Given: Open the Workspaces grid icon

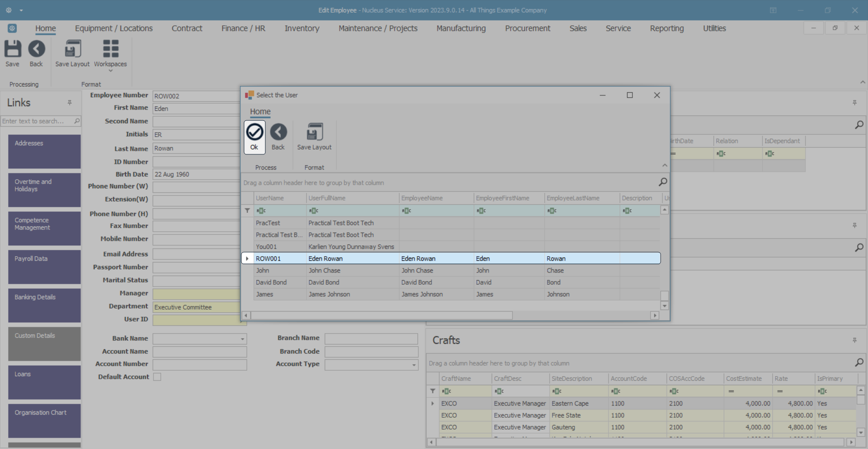Looking at the screenshot, I should [x=110, y=49].
